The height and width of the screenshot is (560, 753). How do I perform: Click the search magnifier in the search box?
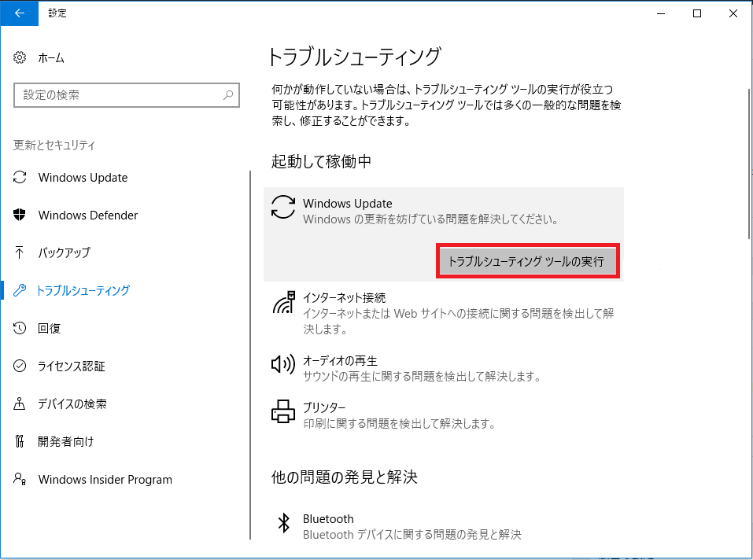pos(227,95)
